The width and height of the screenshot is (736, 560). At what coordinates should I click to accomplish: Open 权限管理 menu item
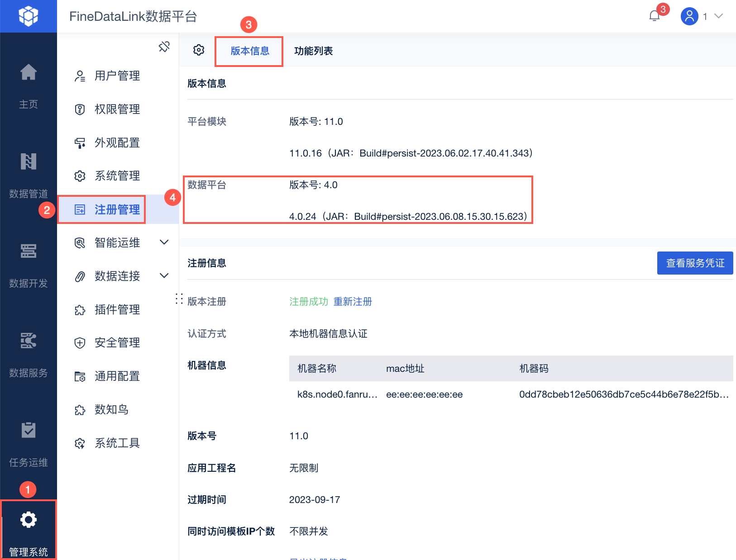click(x=118, y=109)
